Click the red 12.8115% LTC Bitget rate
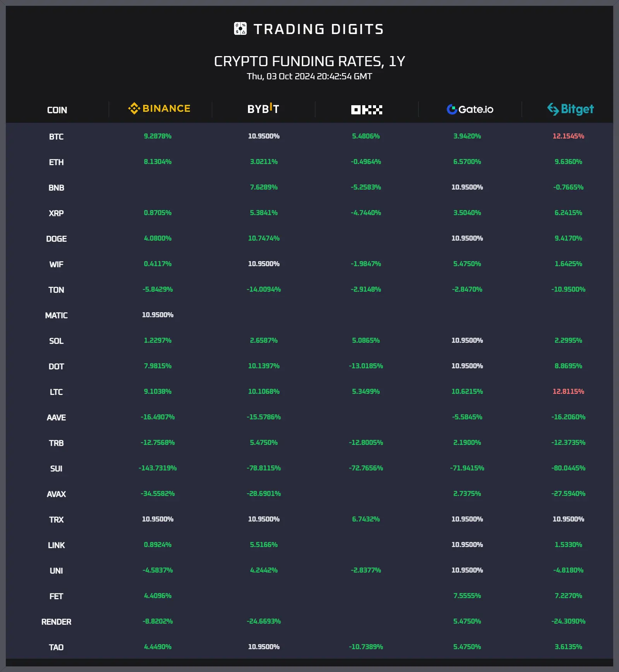This screenshot has width=619, height=672. pyautogui.click(x=568, y=392)
